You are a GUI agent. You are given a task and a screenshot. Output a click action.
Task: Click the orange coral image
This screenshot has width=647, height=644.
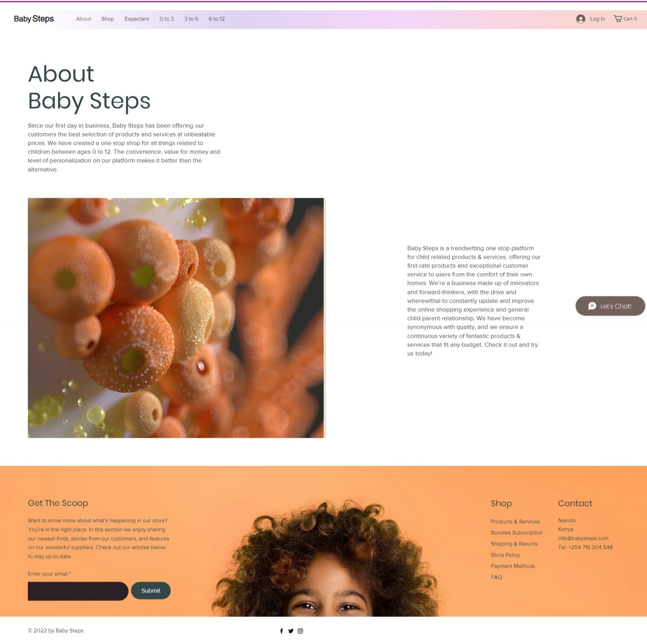point(176,318)
